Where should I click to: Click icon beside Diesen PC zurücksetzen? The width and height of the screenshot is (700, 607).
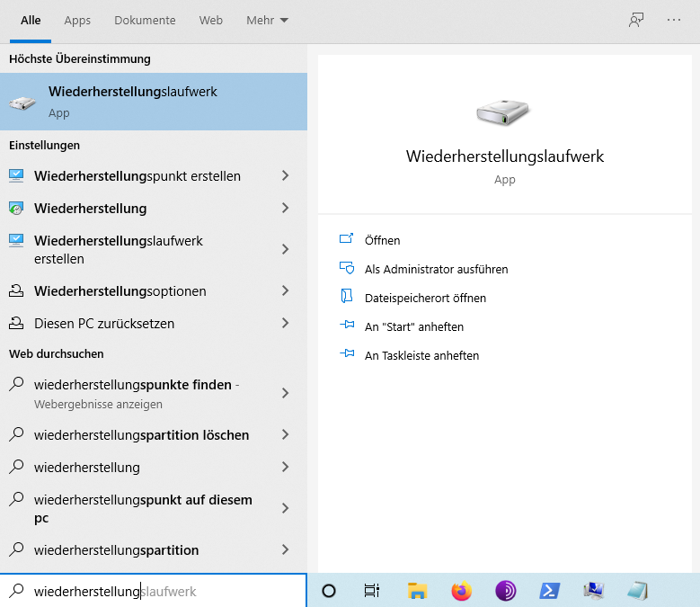16,323
